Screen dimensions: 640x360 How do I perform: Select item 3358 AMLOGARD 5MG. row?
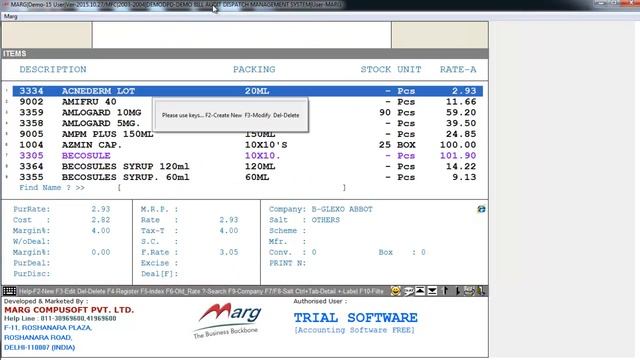click(x=247, y=123)
